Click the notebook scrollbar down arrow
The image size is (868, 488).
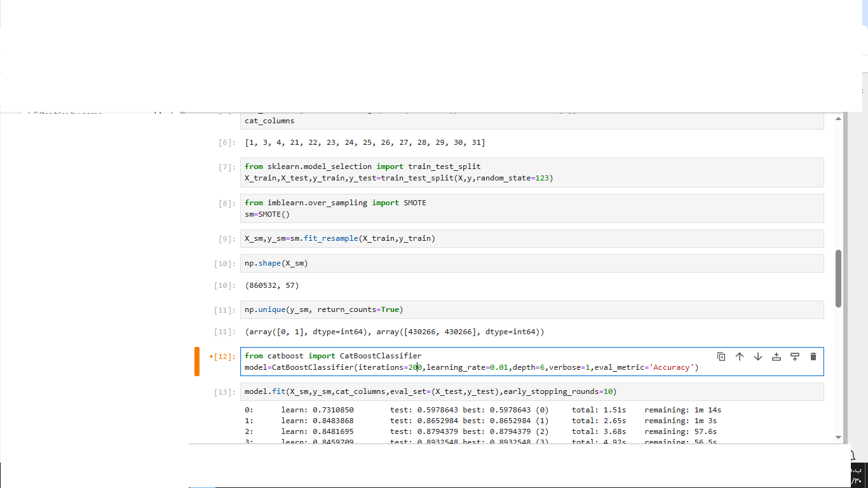tap(838, 437)
